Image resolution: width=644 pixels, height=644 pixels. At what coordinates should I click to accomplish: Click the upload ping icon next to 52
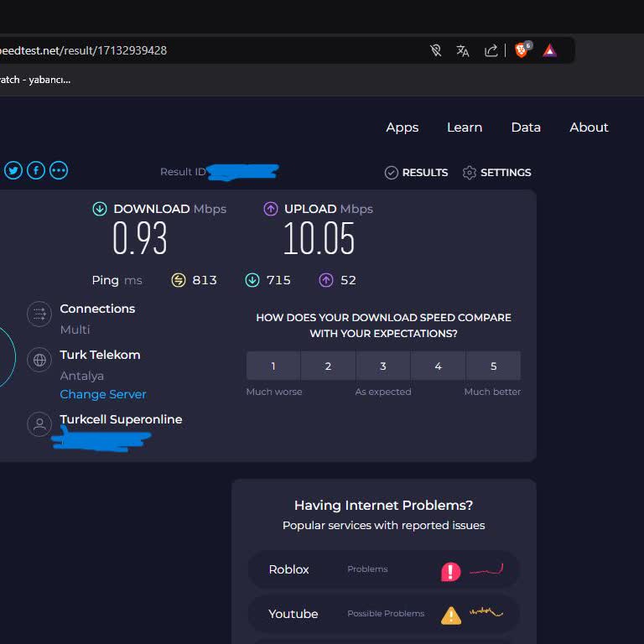pos(326,280)
